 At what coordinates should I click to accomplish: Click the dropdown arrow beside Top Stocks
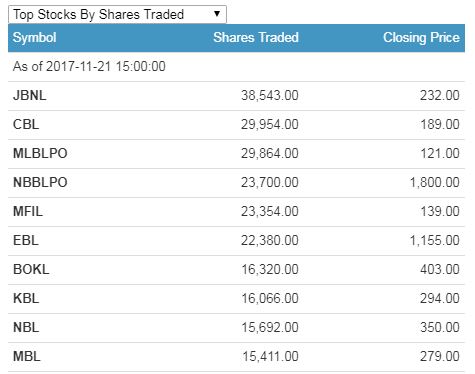pos(217,14)
